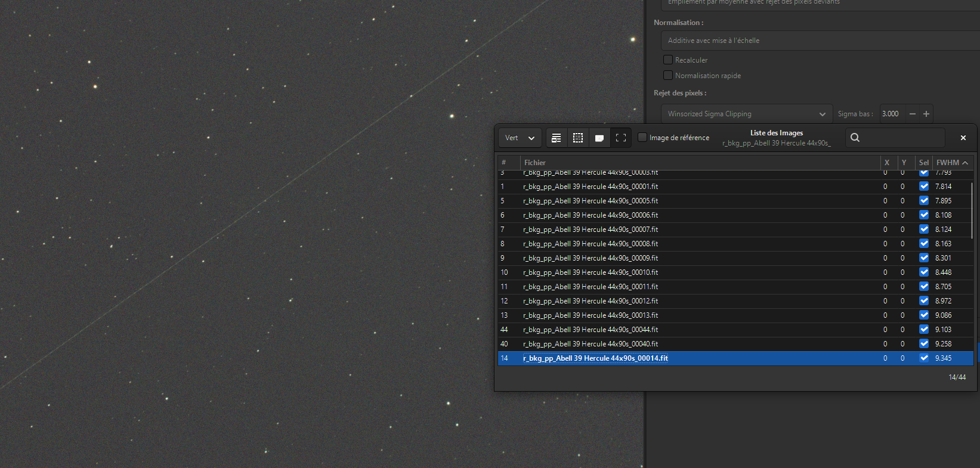Viewport: 980px width, 468px height.
Task: Click the magnifier search icon in image list
Action: coord(855,138)
